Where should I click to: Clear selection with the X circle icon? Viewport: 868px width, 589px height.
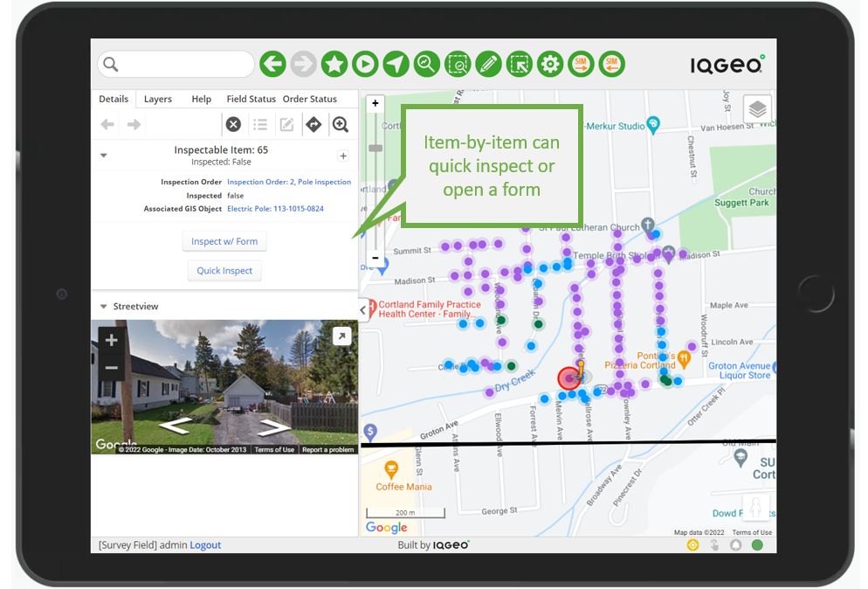(x=234, y=125)
